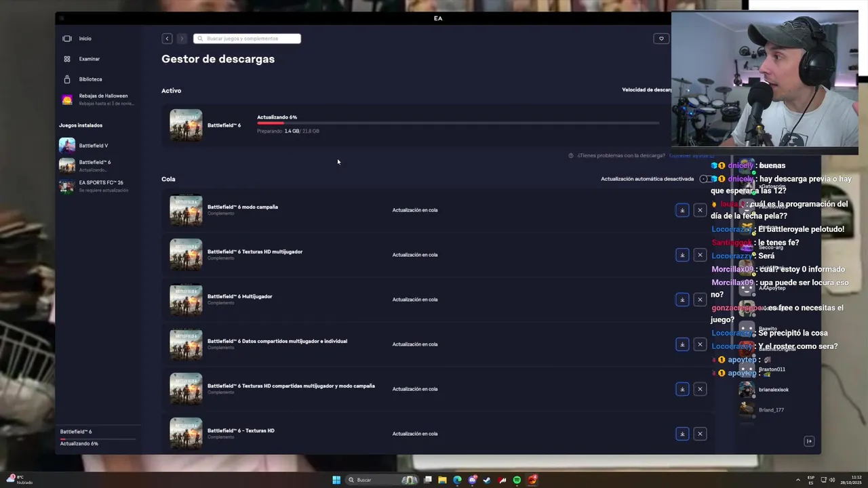
Task: Click the search field for games
Action: (247, 39)
